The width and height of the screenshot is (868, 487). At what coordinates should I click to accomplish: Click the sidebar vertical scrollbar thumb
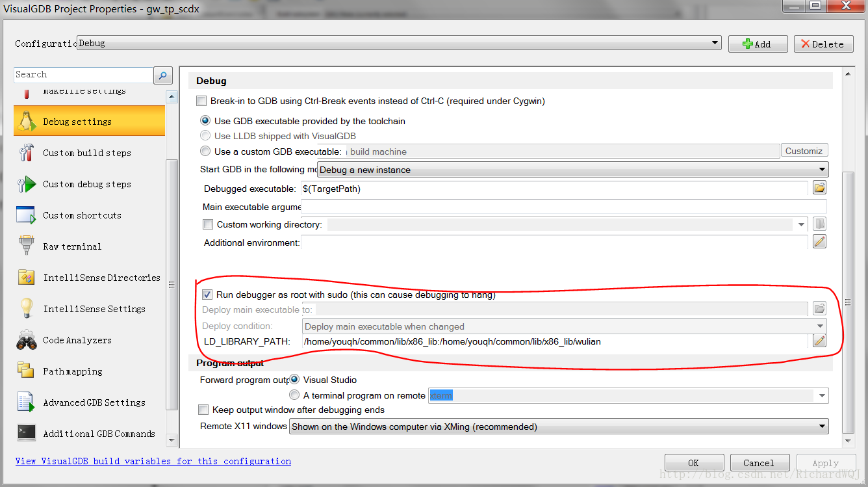pos(172,284)
